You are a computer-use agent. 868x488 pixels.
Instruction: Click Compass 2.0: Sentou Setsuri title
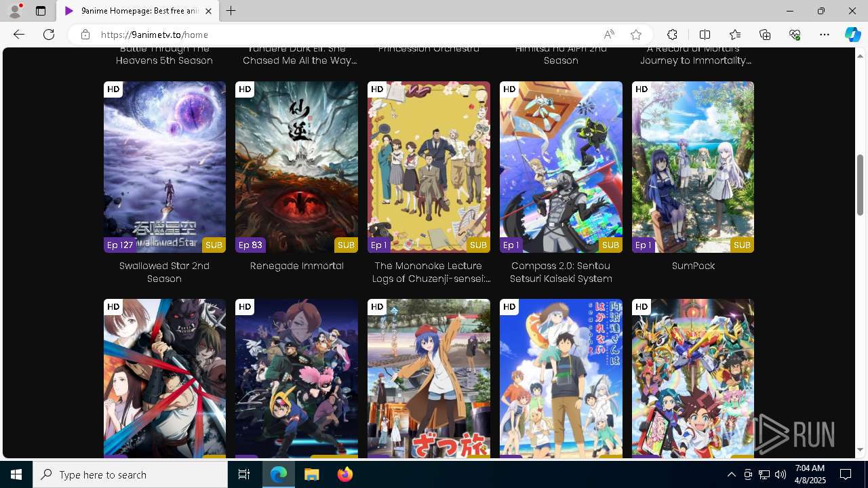(x=561, y=272)
